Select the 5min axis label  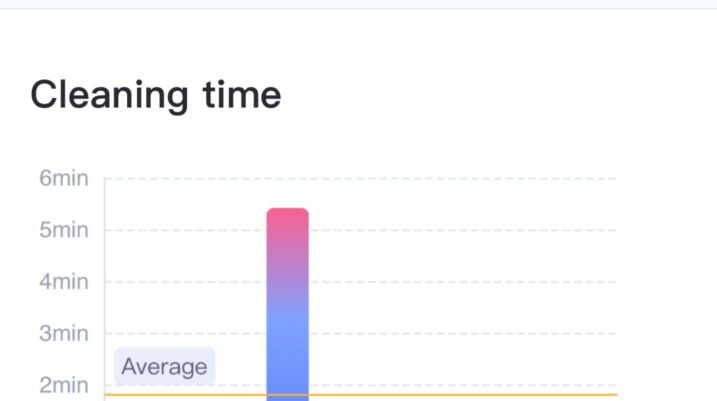coord(64,230)
